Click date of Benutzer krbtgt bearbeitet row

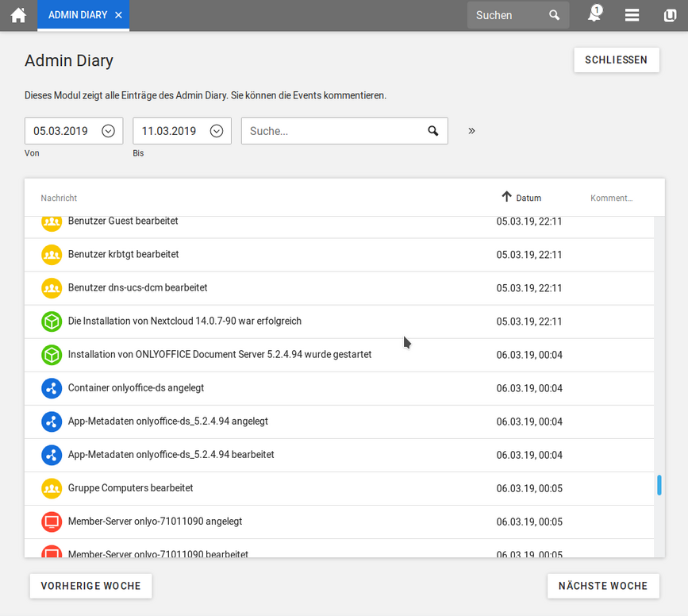529,255
